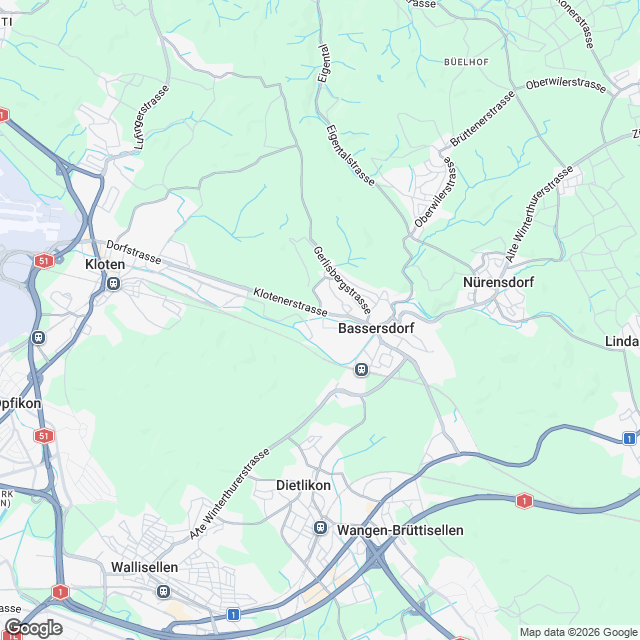Click the red route 51 shield near Opfikon
The height and width of the screenshot is (640, 640).
pyautogui.click(x=44, y=436)
